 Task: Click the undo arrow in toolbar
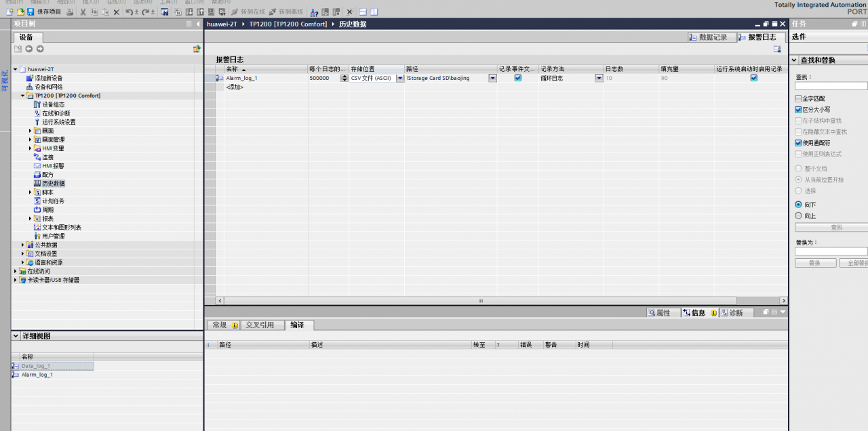[x=129, y=12]
